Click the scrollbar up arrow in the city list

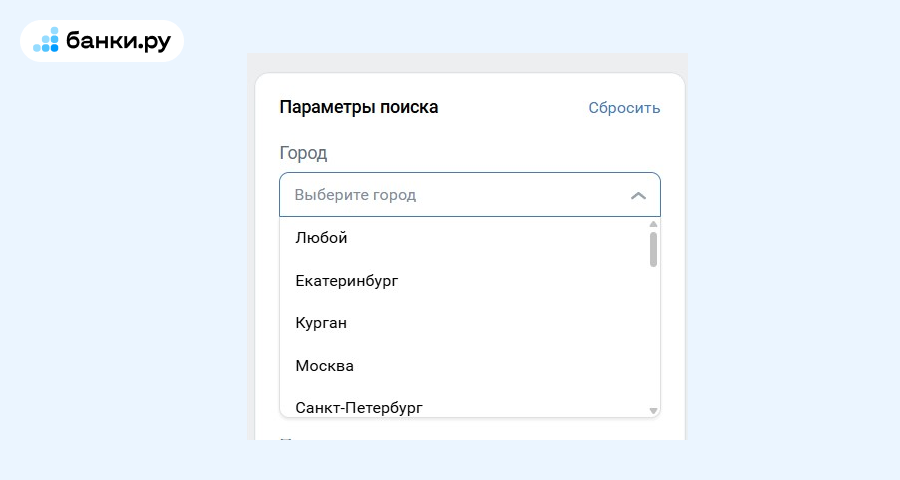coord(653,224)
